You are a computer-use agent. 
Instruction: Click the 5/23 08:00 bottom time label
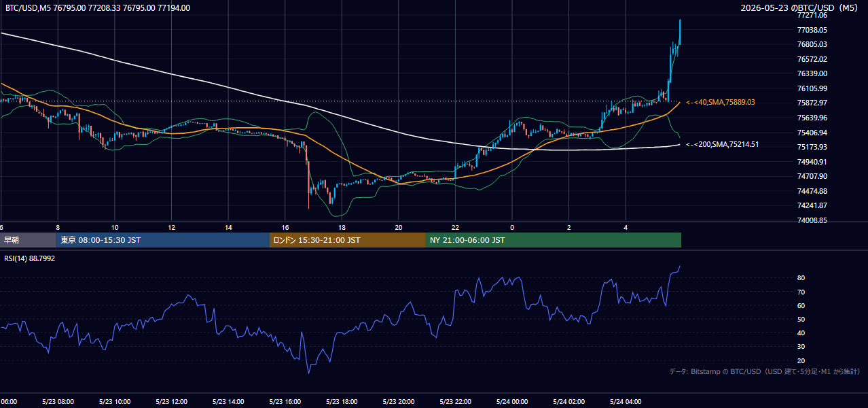coord(58,402)
